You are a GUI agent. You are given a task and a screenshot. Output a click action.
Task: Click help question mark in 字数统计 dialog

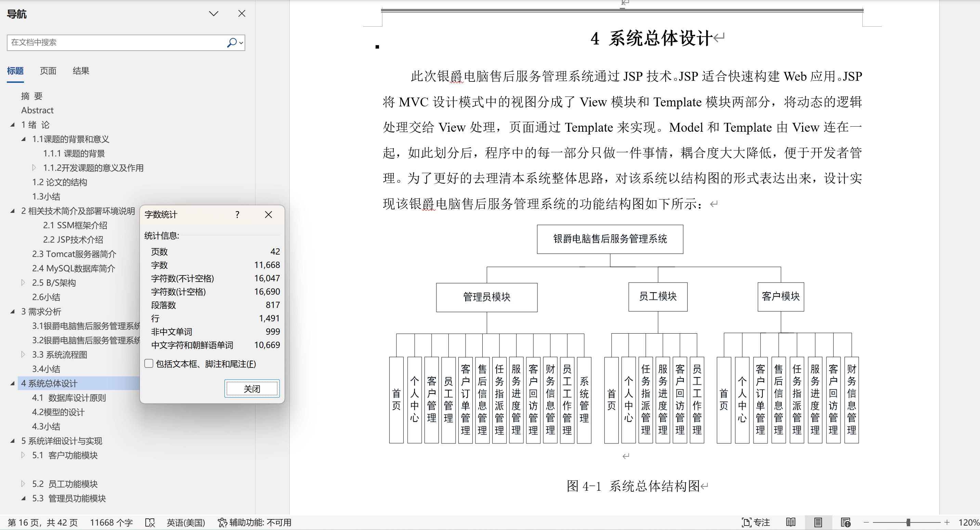tap(237, 215)
